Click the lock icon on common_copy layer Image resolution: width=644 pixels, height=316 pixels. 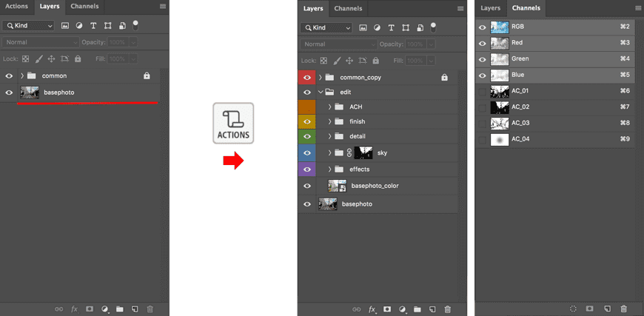point(444,77)
